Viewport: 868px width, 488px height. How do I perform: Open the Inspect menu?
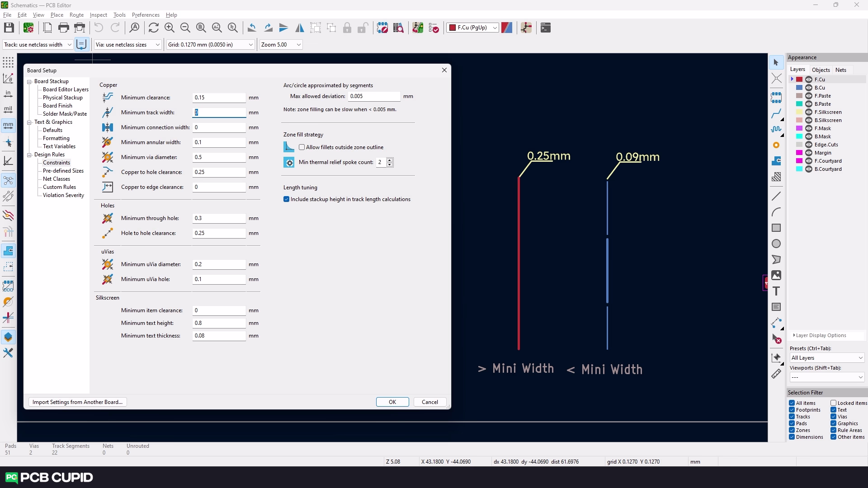pos(98,15)
